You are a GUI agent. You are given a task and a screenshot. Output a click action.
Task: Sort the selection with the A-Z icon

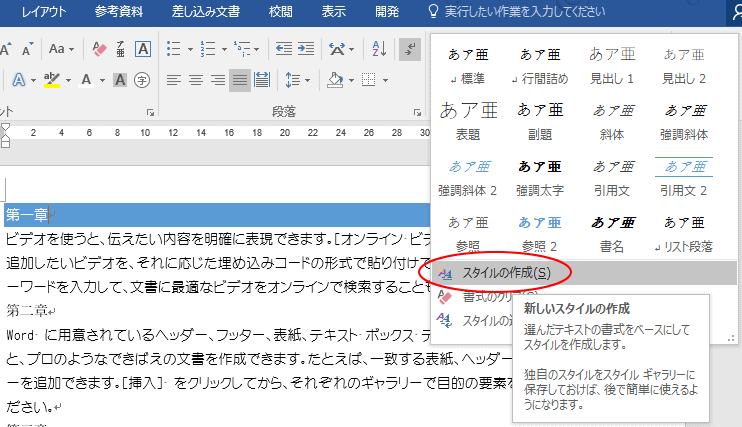[379, 49]
